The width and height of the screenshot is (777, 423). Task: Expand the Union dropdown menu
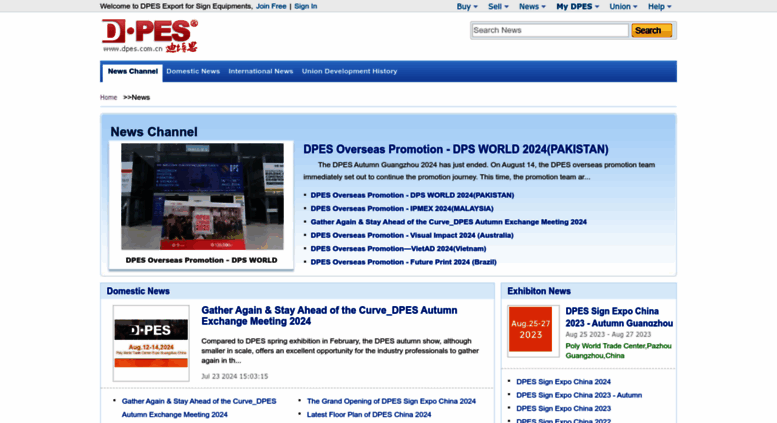click(623, 6)
